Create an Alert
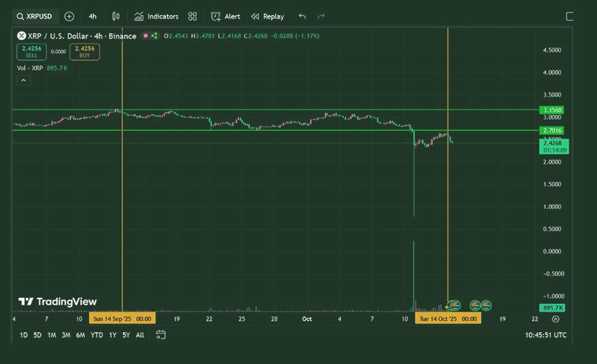 pos(226,17)
